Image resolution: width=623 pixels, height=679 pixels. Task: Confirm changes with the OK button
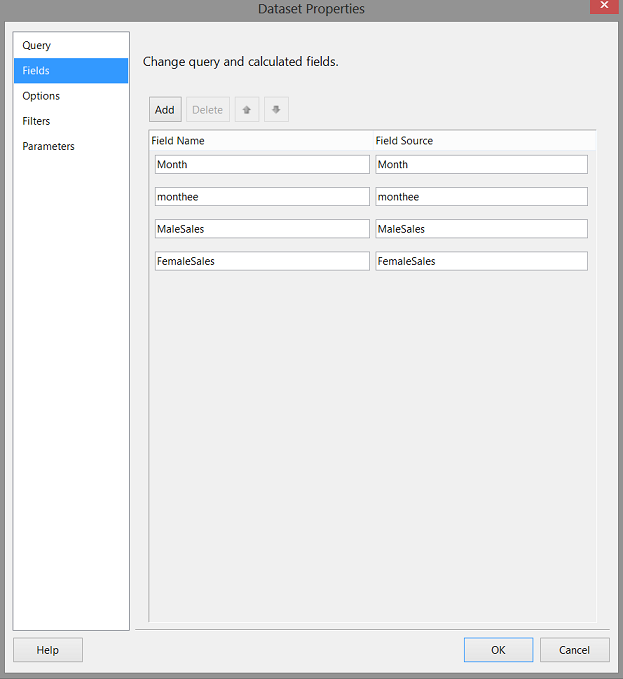(498, 650)
